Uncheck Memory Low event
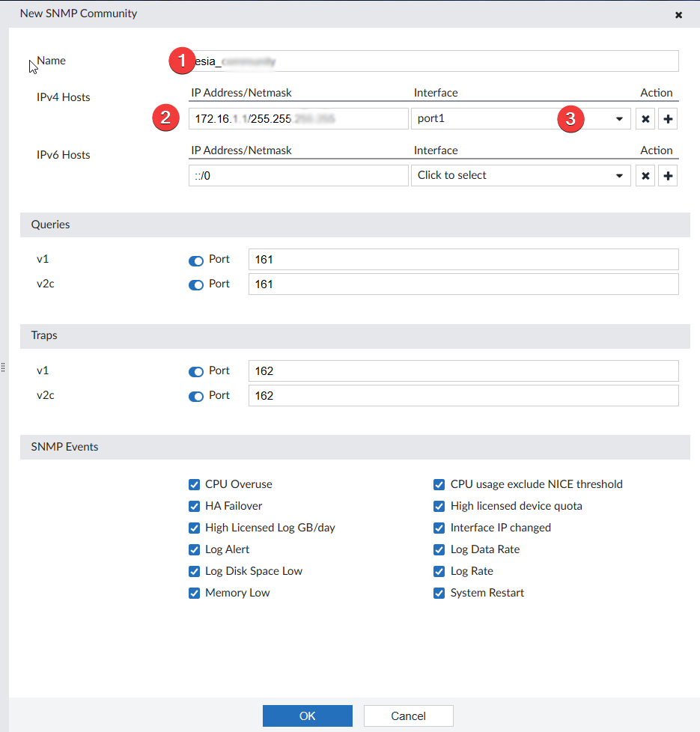 coord(194,593)
